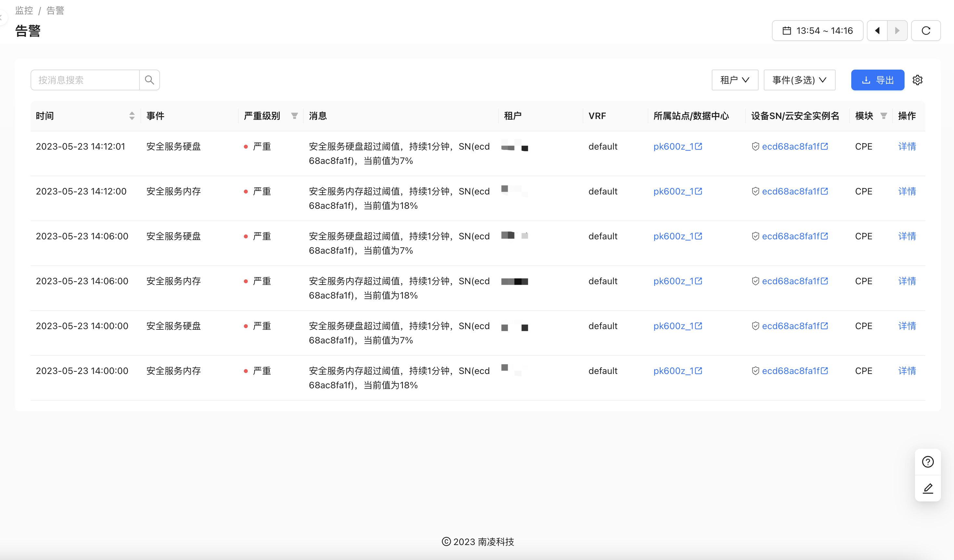Open 详情 for 14:06:00 安全服务内存 alarm

tap(907, 281)
